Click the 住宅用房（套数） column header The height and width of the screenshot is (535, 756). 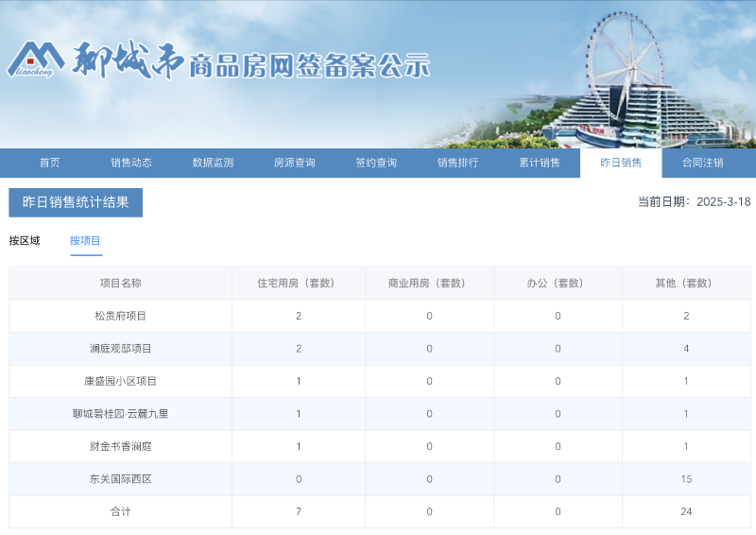299,284
